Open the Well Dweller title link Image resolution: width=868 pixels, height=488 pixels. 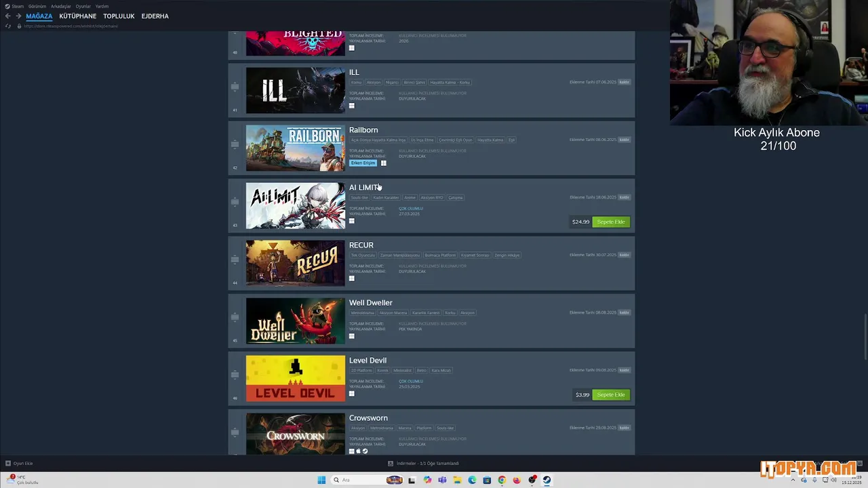click(x=371, y=303)
